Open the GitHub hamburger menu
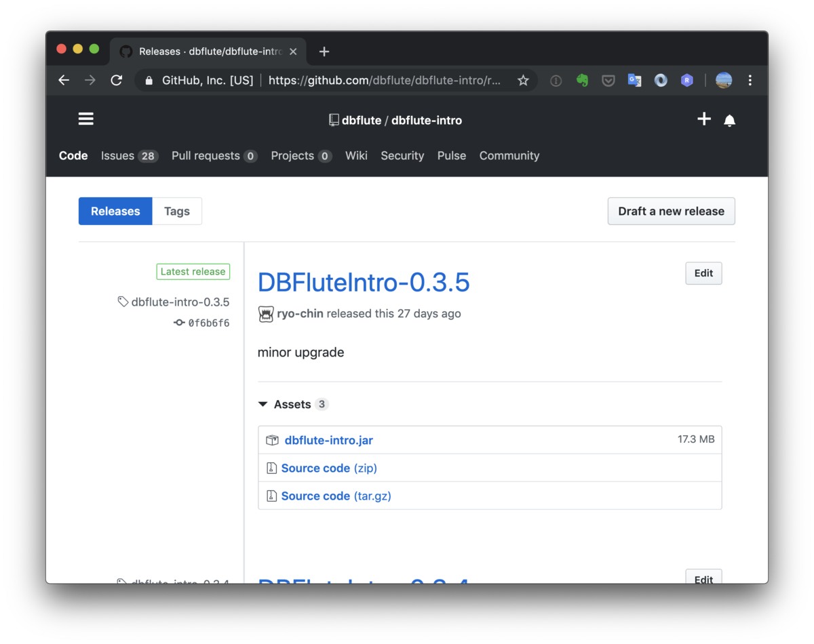 pyautogui.click(x=86, y=119)
